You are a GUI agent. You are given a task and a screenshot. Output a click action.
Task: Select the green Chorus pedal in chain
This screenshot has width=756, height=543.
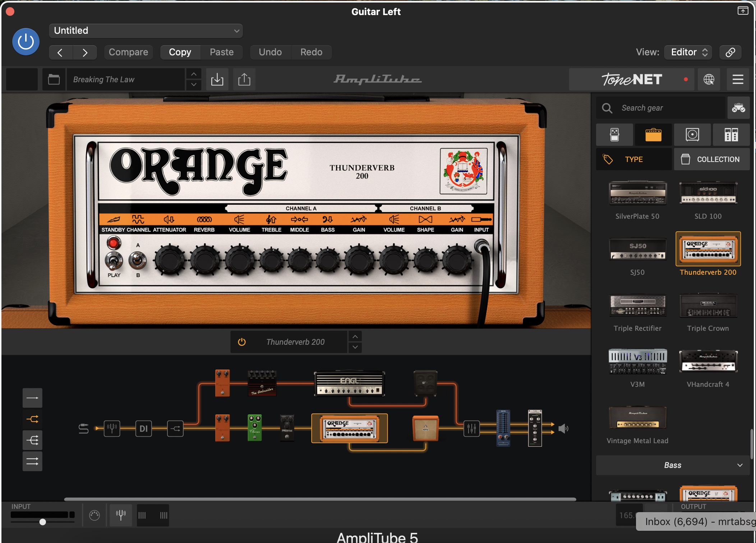(255, 428)
